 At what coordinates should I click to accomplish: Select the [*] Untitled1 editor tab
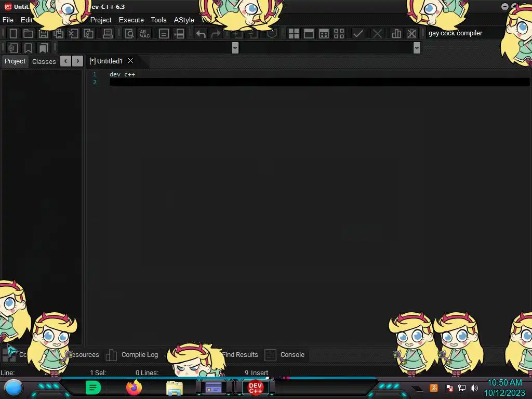click(x=106, y=61)
